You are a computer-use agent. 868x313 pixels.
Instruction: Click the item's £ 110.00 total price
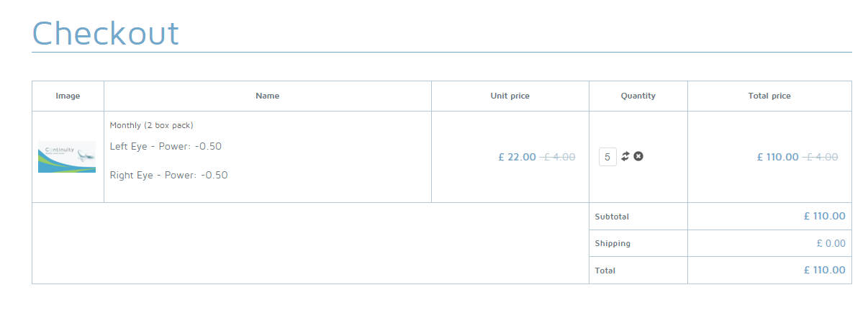pyautogui.click(x=777, y=157)
